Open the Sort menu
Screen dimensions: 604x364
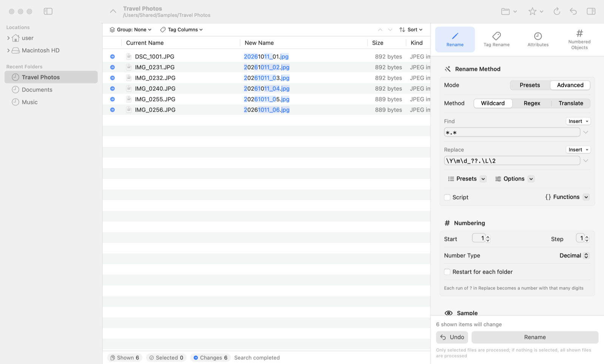(x=411, y=29)
